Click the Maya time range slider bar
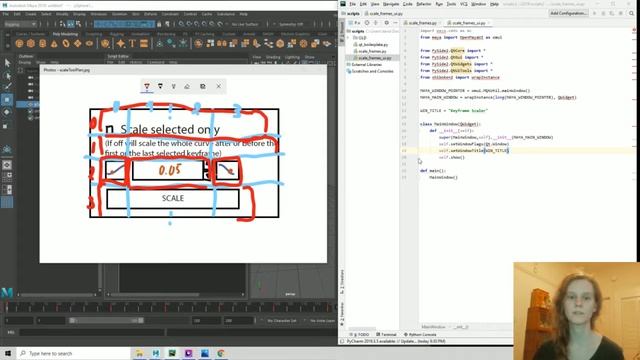The height and width of the screenshot is (360, 640). 107,321
